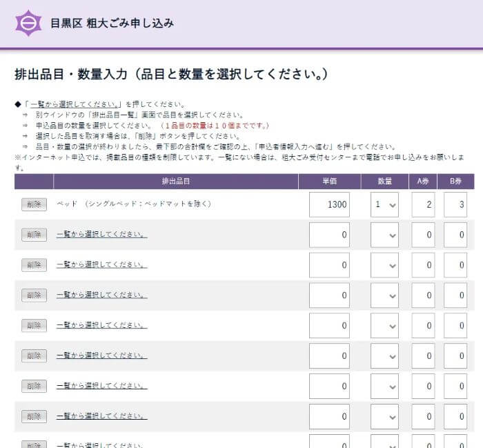Click the B券 field in the seventh row
The height and width of the screenshot is (448, 483).
point(455,386)
